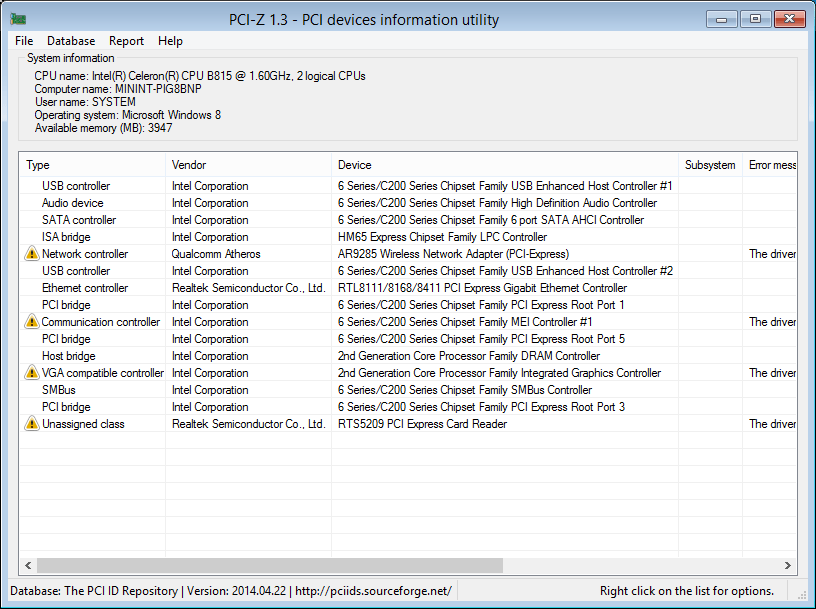816x609 pixels.
Task: Open the Report menu
Action: [x=126, y=41]
